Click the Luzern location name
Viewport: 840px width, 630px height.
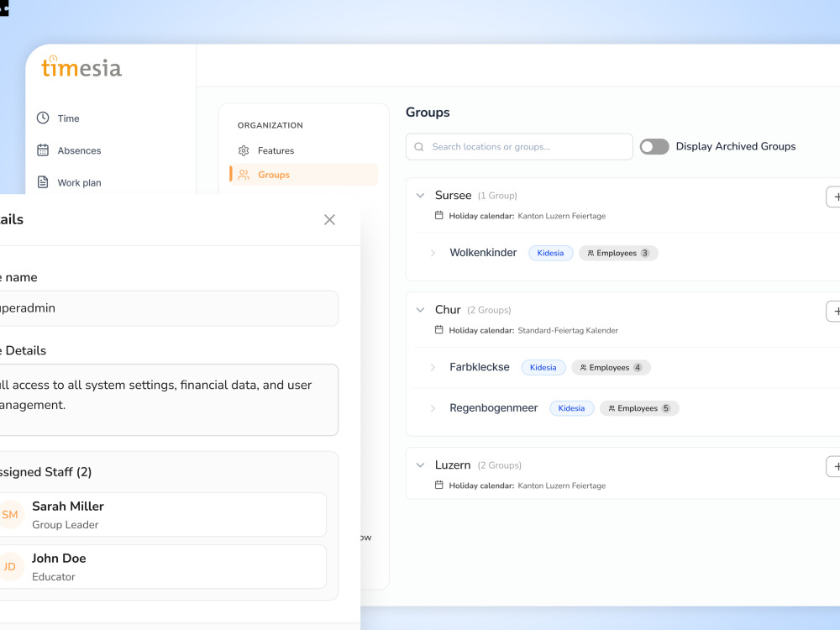click(x=453, y=465)
